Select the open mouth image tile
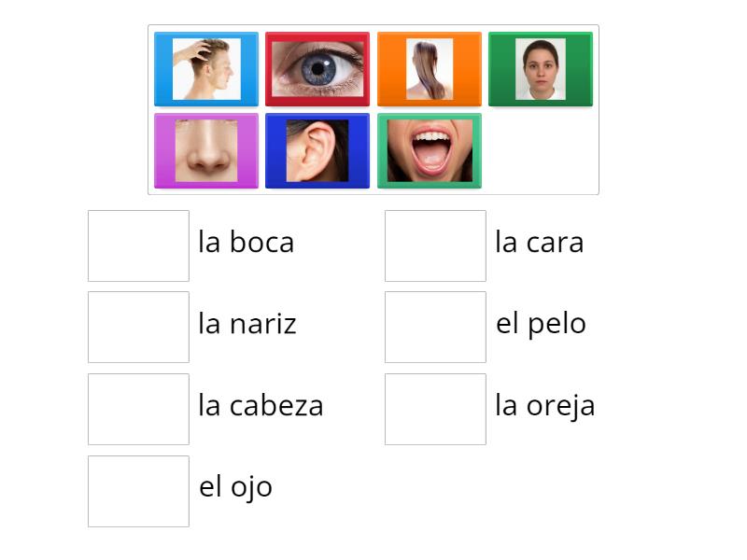 click(430, 149)
